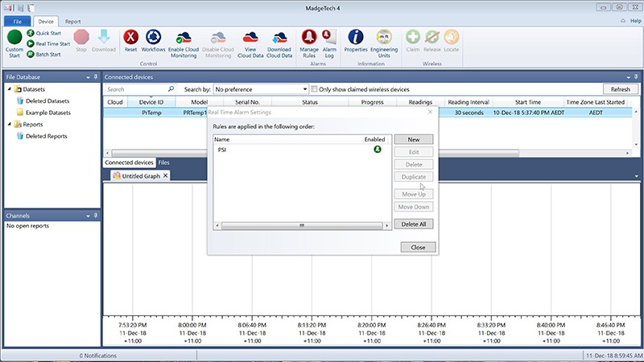Expand the Reports tree node
Screen dimensions: 644x362
point(10,125)
